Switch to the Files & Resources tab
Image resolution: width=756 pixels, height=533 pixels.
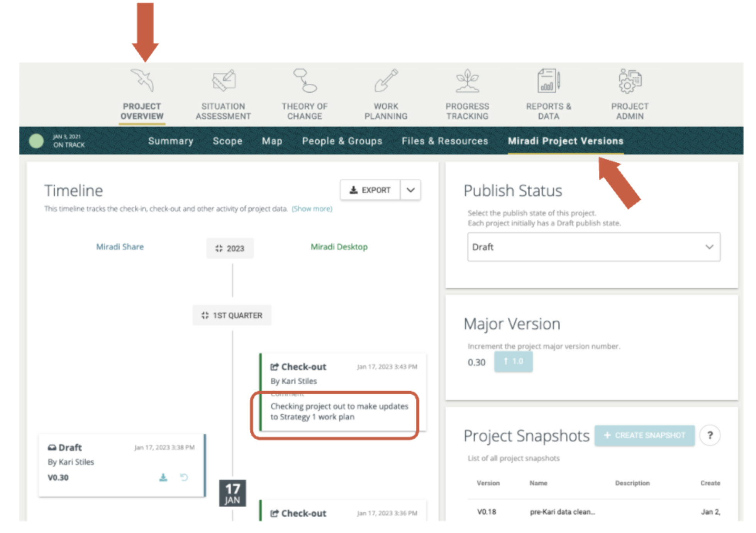[445, 141]
